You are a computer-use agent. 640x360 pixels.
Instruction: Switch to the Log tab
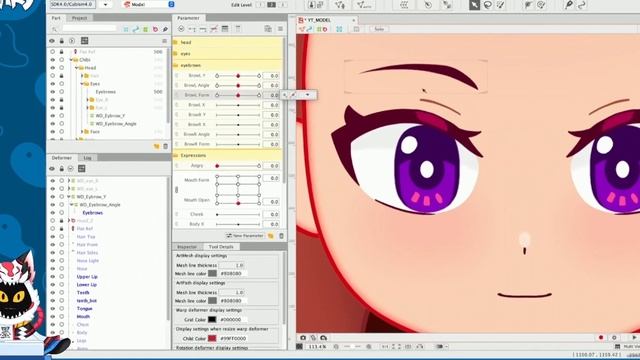pyautogui.click(x=87, y=158)
